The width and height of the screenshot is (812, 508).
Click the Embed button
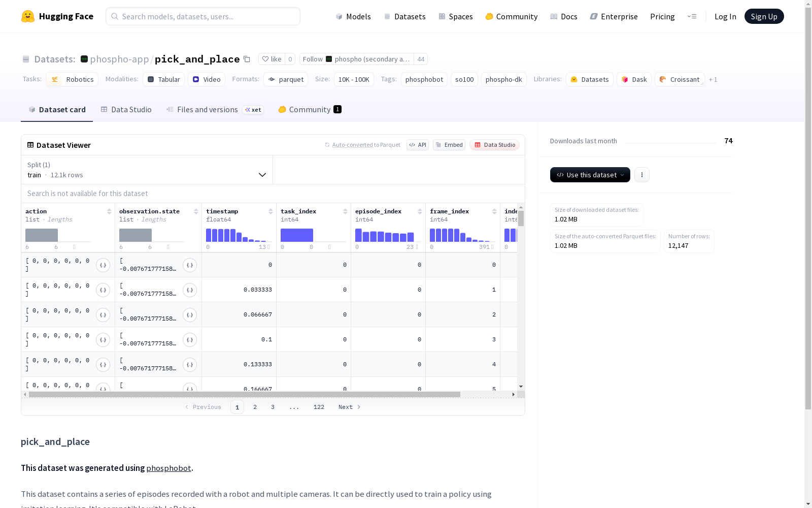coord(449,145)
